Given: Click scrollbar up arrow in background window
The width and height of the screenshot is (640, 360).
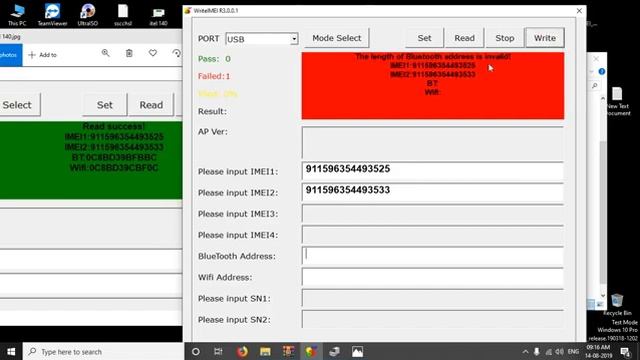Looking at the screenshot, I should tap(603, 98).
